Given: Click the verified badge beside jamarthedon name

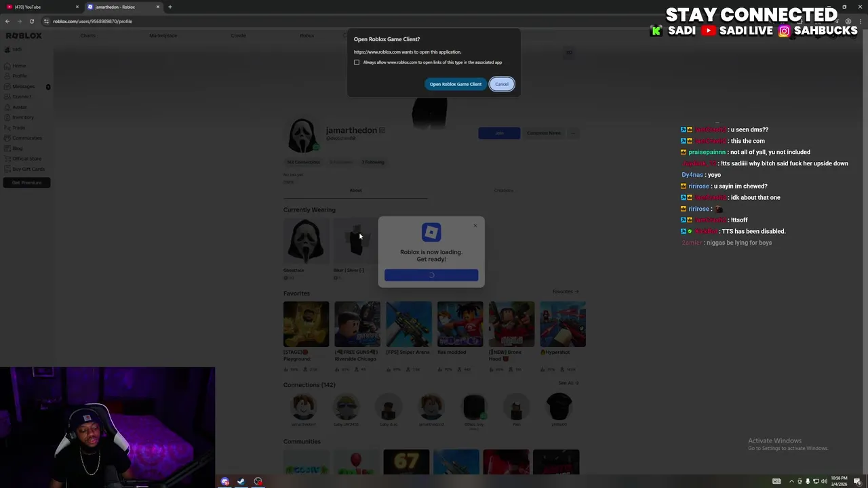Looking at the screenshot, I should 382,130.
